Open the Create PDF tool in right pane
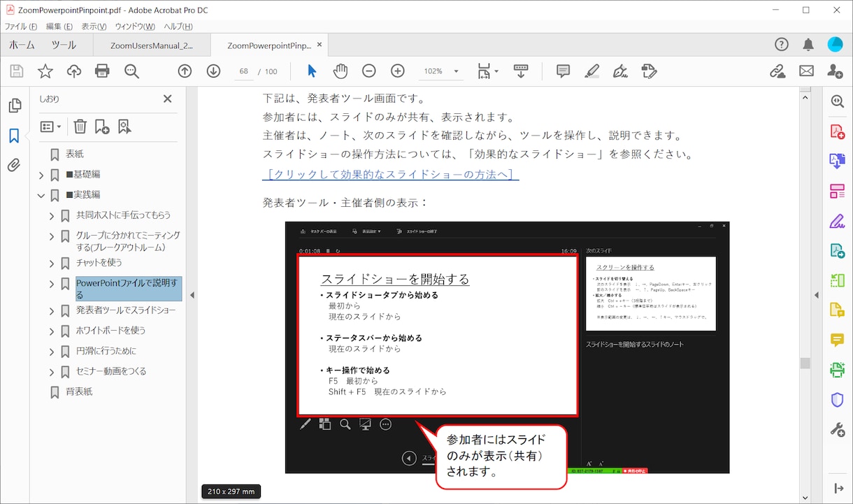853x504 pixels. pyautogui.click(x=837, y=131)
